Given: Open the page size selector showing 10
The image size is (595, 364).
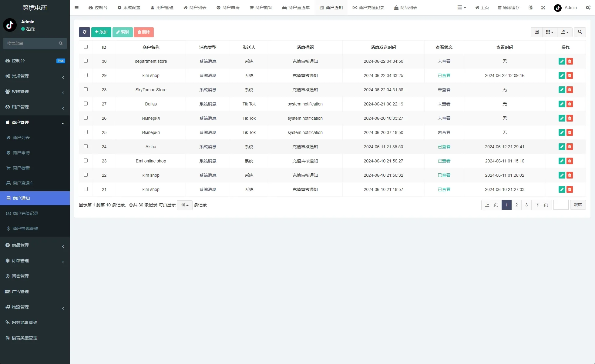Looking at the screenshot, I should 184,205.
